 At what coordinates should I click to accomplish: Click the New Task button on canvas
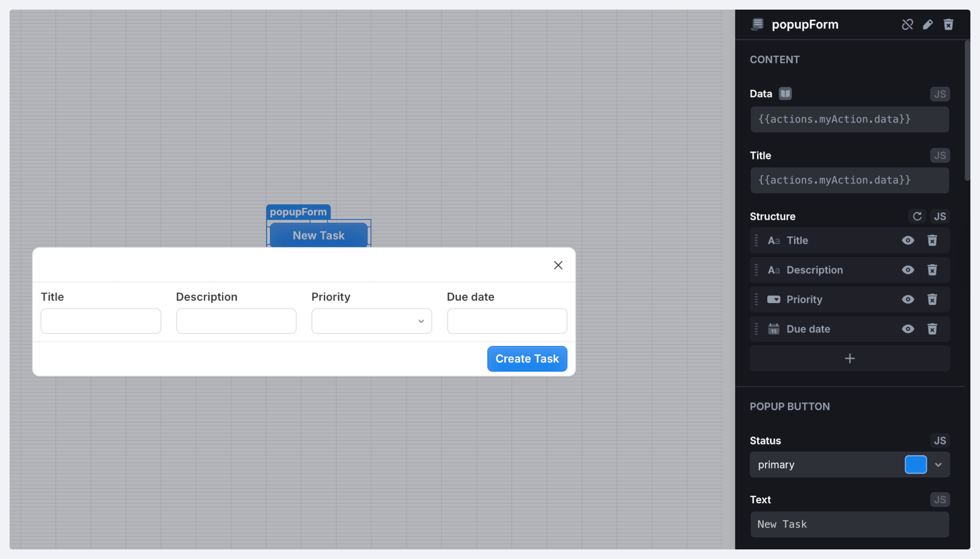pos(318,235)
